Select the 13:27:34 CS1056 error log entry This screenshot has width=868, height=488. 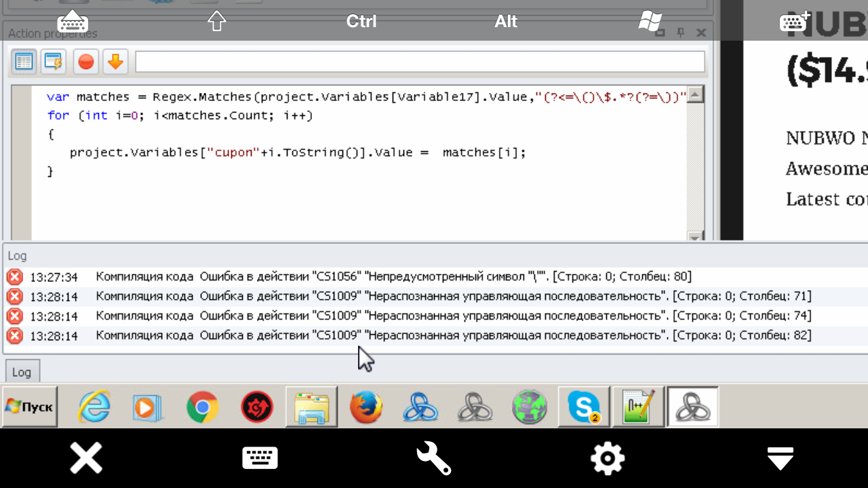(434, 277)
